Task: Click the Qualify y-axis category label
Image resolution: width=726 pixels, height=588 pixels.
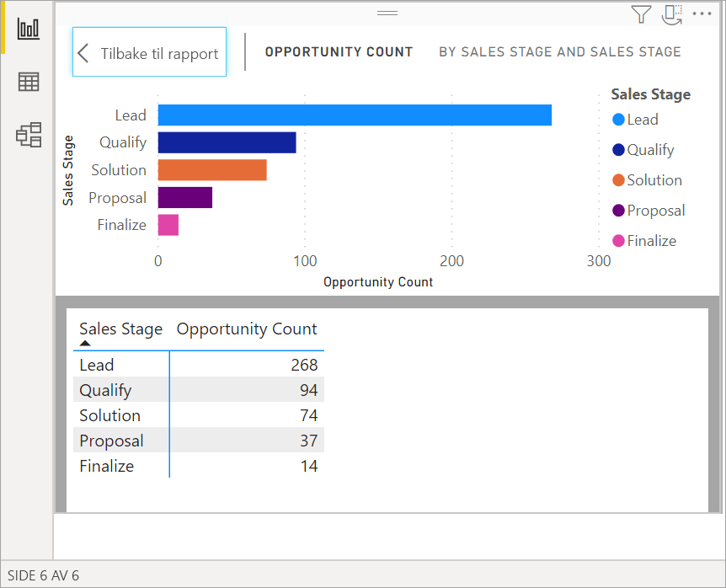Action: click(x=123, y=142)
